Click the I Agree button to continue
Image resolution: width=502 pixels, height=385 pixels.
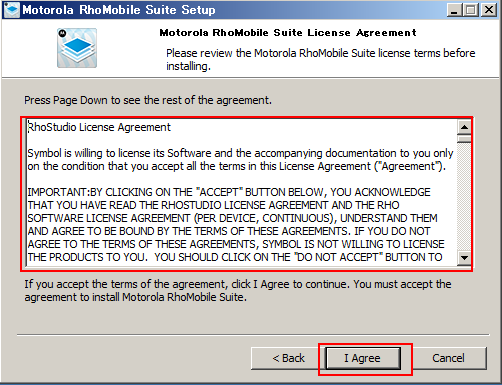tap(363, 358)
